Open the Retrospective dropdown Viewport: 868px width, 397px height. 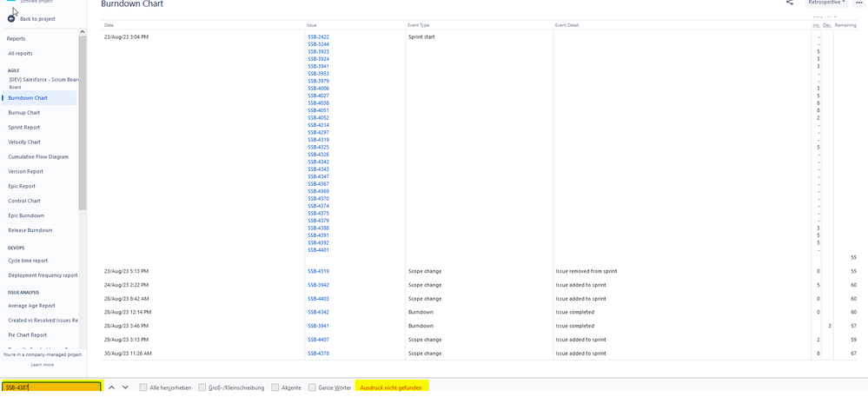coord(826,3)
